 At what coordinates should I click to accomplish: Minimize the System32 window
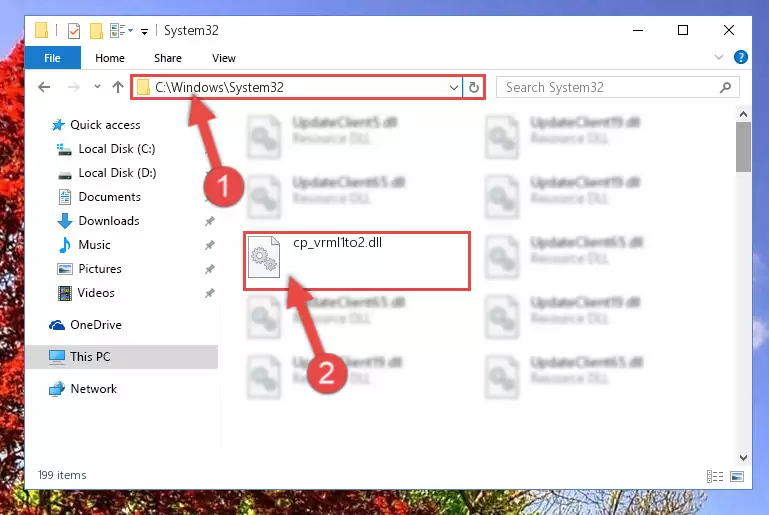[638, 30]
